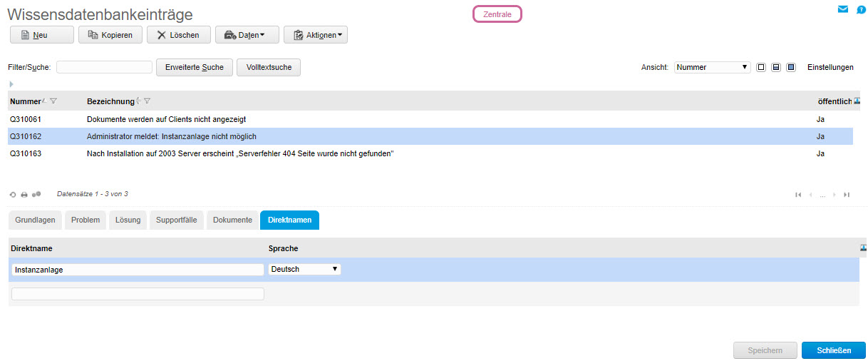The height and width of the screenshot is (361, 868).
Task: Click the filter funnel beside Nummer
Action: tap(53, 101)
